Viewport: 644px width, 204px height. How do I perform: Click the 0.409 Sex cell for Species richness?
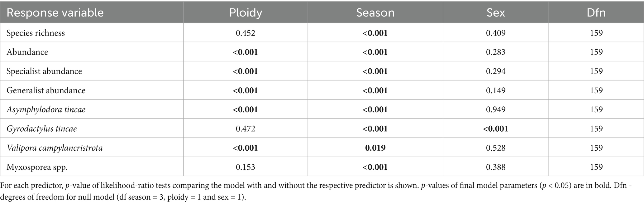(x=495, y=33)
